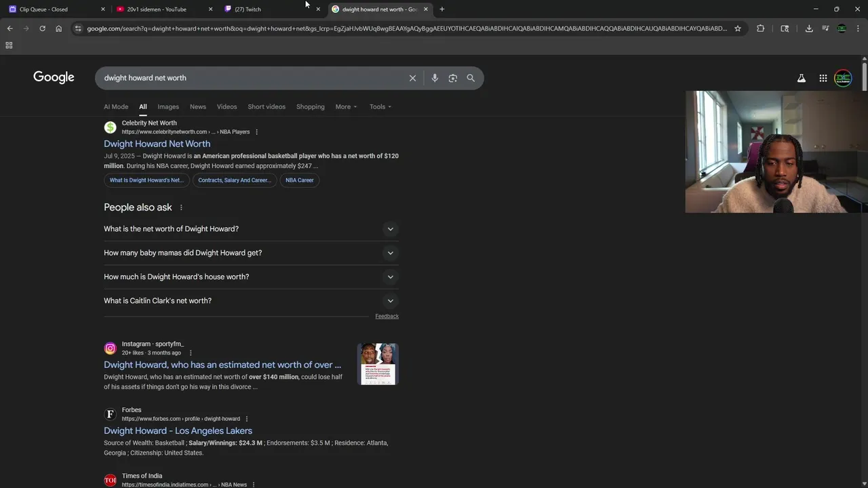Expand 'How much is Dwight Howard's house worth?'
Screen dimensions: 868x488
(x=251, y=277)
